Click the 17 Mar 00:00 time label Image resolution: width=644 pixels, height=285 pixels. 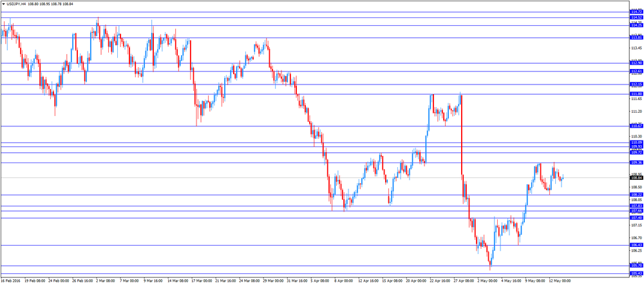[202, 281]
